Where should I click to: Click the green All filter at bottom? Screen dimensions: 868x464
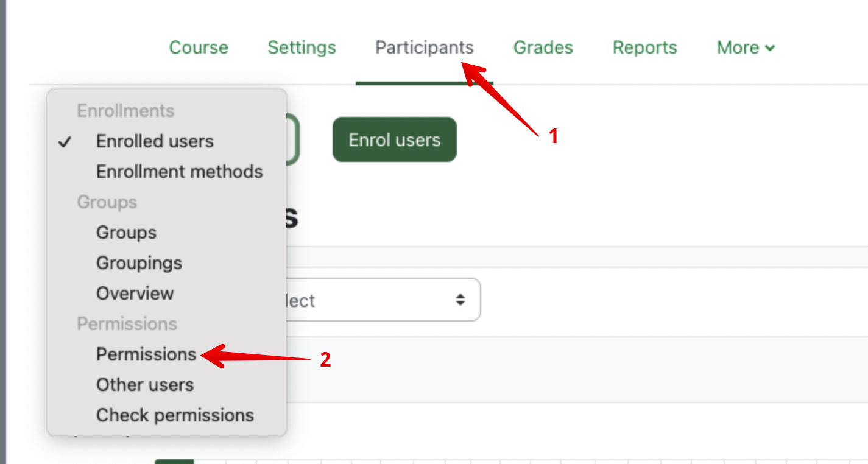coord(174,461)
